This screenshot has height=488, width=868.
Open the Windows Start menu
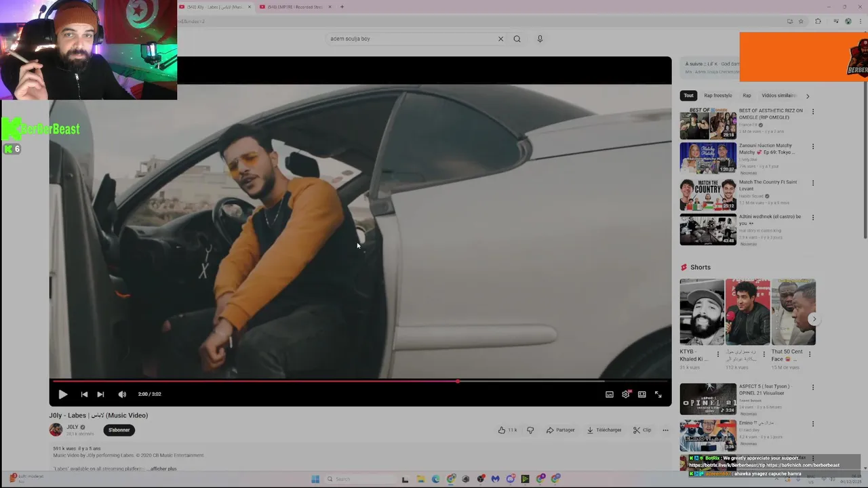click(x=315, y=479)
